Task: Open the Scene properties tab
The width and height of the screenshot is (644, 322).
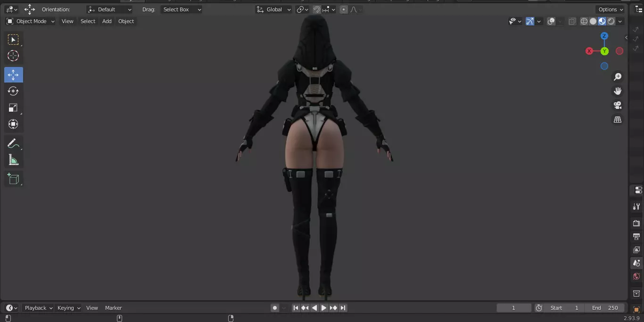Action: pos(636,263)
